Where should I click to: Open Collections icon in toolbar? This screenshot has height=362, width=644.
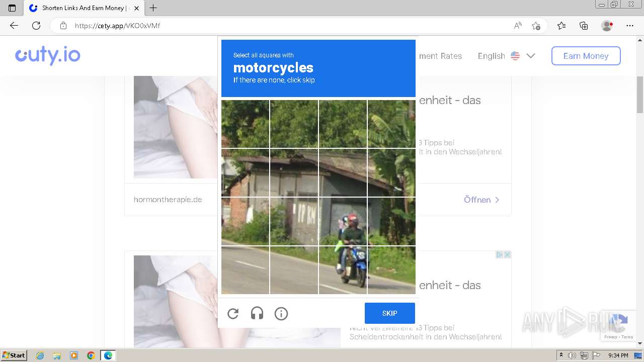584,26
